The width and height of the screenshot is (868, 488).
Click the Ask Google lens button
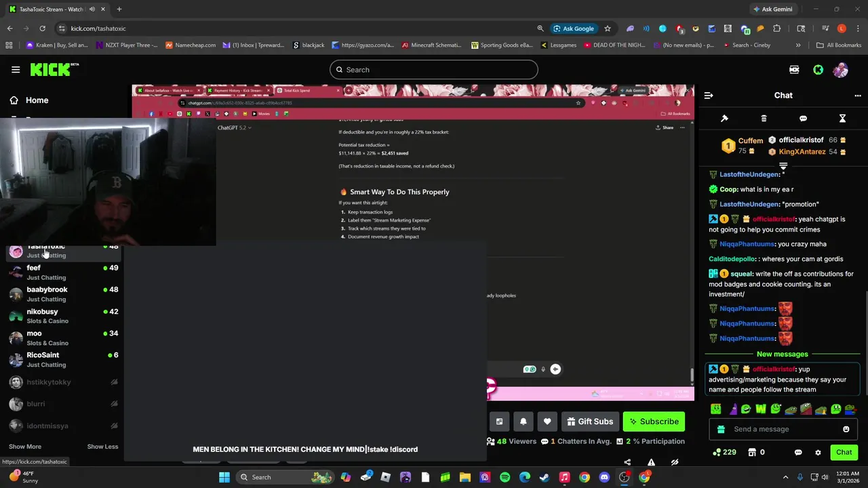[574, 28]
